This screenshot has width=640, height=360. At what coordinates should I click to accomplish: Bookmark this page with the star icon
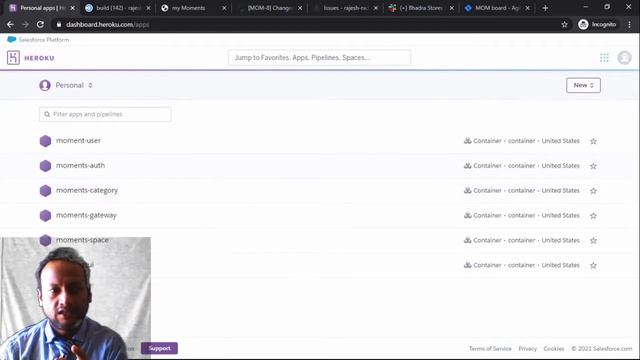coord(564,24)
